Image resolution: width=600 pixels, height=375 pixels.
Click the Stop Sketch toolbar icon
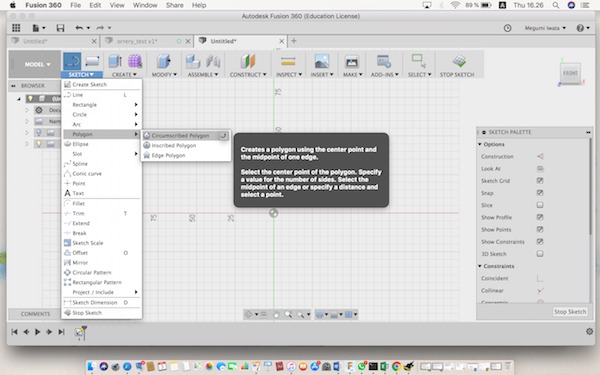coord(459,61)
